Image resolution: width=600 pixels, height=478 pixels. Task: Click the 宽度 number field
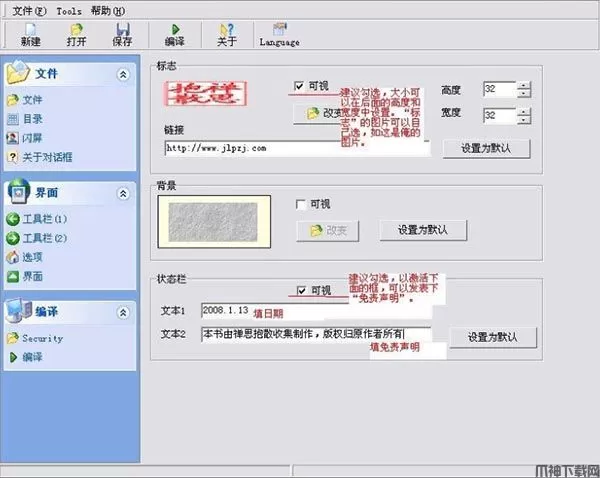click(500, 116)
